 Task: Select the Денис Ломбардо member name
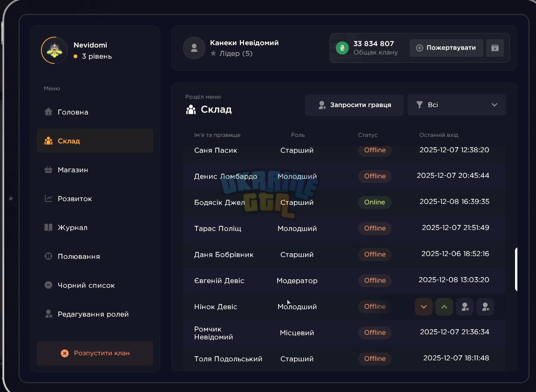tap(225, 176)
